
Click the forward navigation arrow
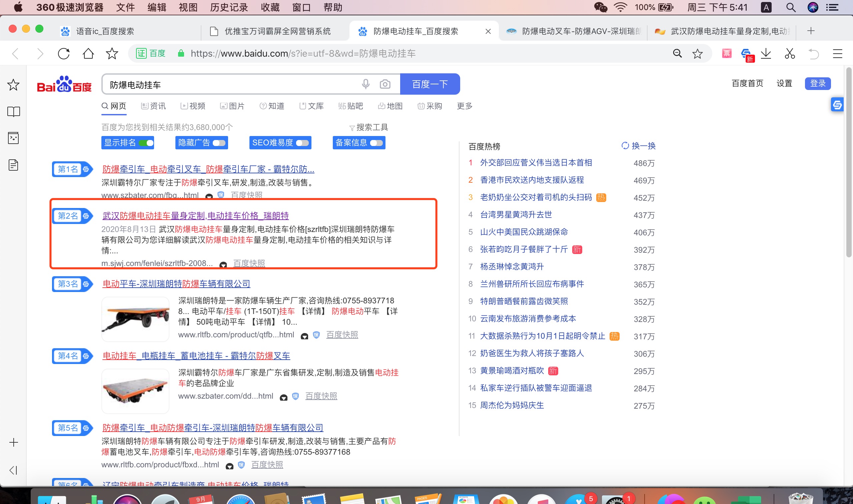tap(40, 54)
